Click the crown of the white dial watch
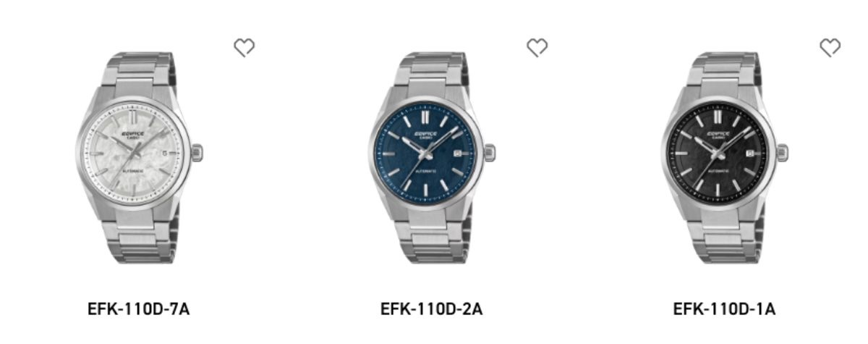 pos(197,153)
